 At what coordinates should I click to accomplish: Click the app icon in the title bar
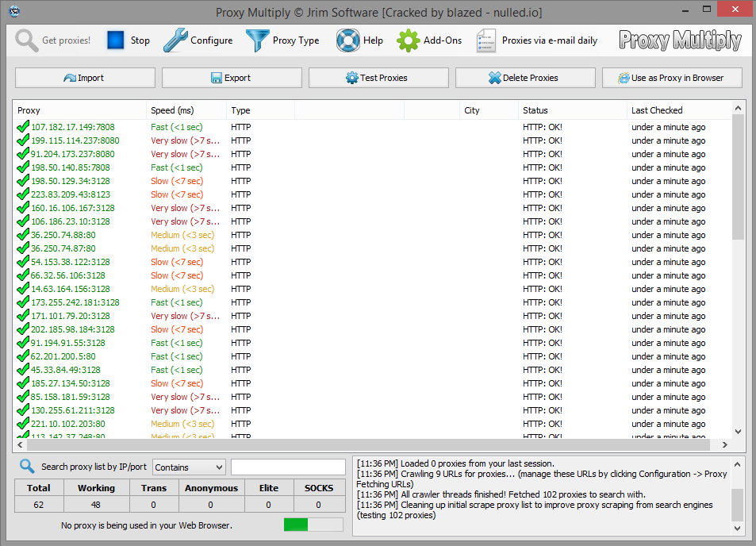14,12
